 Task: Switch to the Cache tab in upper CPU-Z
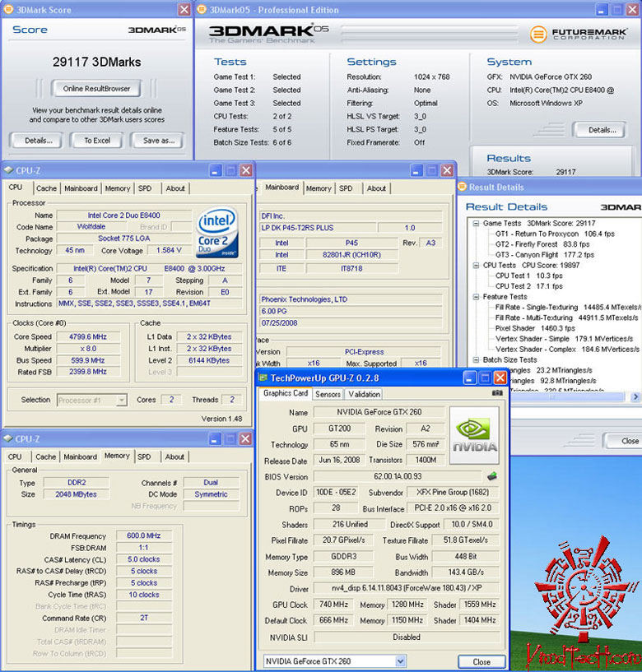46,188
